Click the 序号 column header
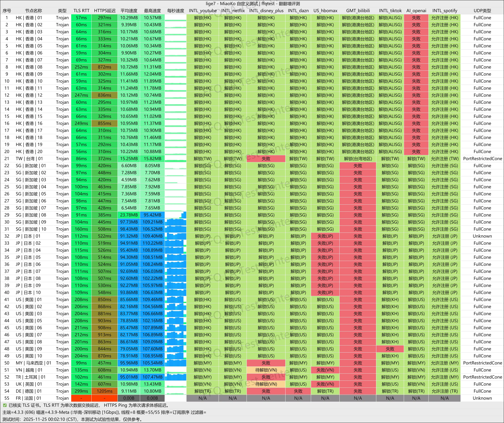This screenshot has height=423, width=504. click(x=7, y=11)
